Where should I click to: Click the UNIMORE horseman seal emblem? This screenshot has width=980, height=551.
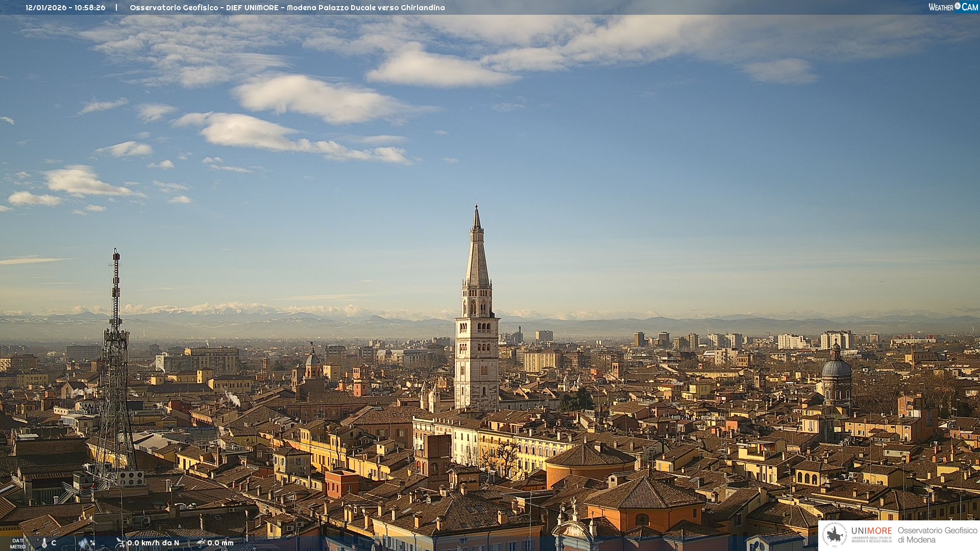click(835, 535)
